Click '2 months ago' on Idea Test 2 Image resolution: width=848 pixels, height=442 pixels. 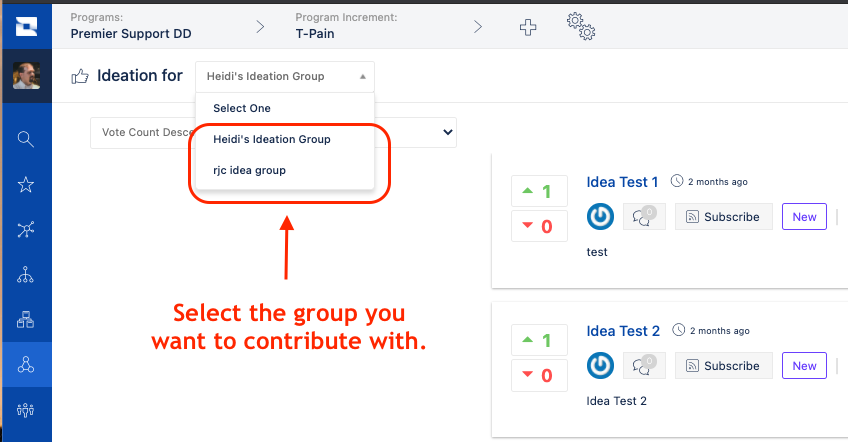coord(720,331)
